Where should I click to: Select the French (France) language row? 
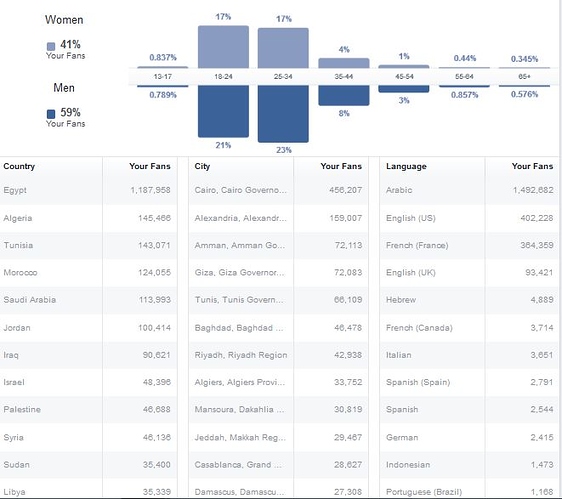pos(469,245)
